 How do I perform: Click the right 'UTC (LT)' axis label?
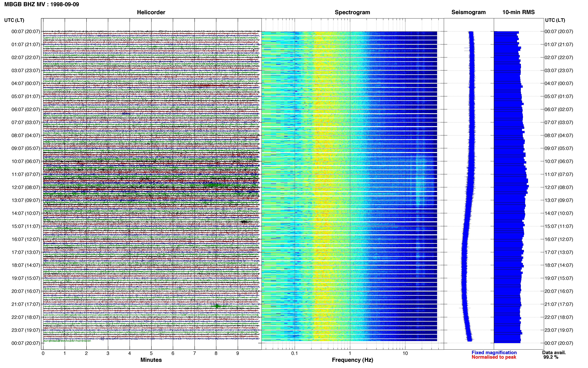(555, 20)
